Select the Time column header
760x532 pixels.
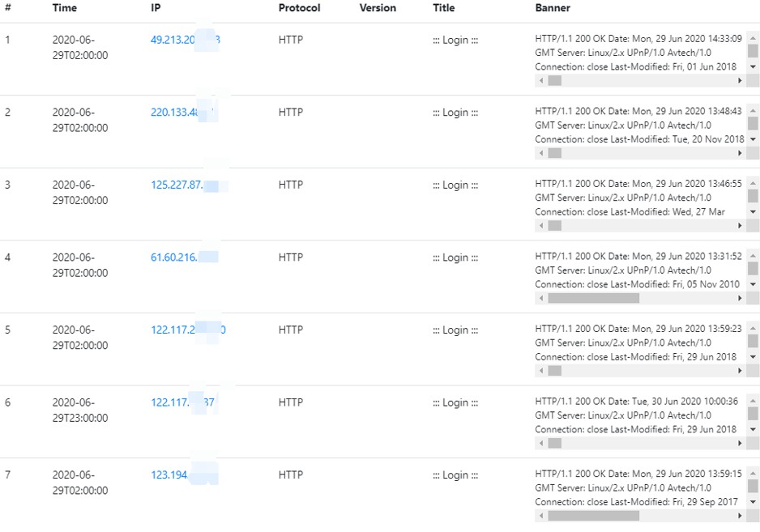tap(65, 8)
